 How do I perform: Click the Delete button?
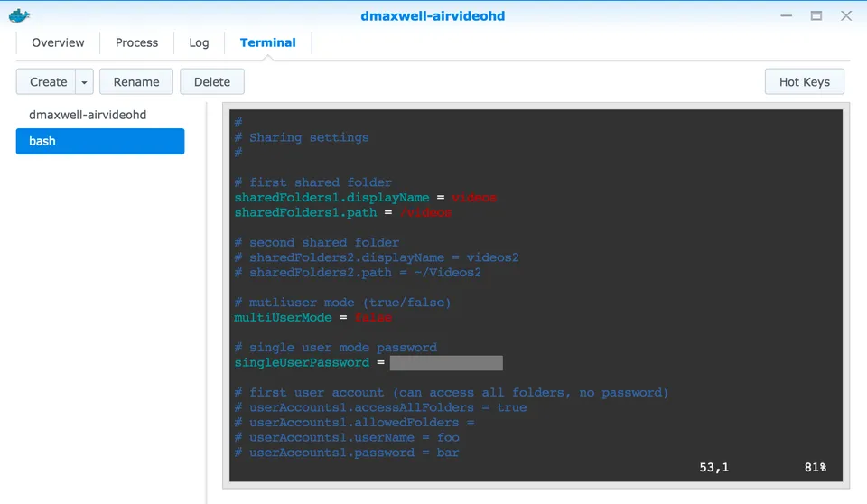pyautogui.click(x=211, y=82)
